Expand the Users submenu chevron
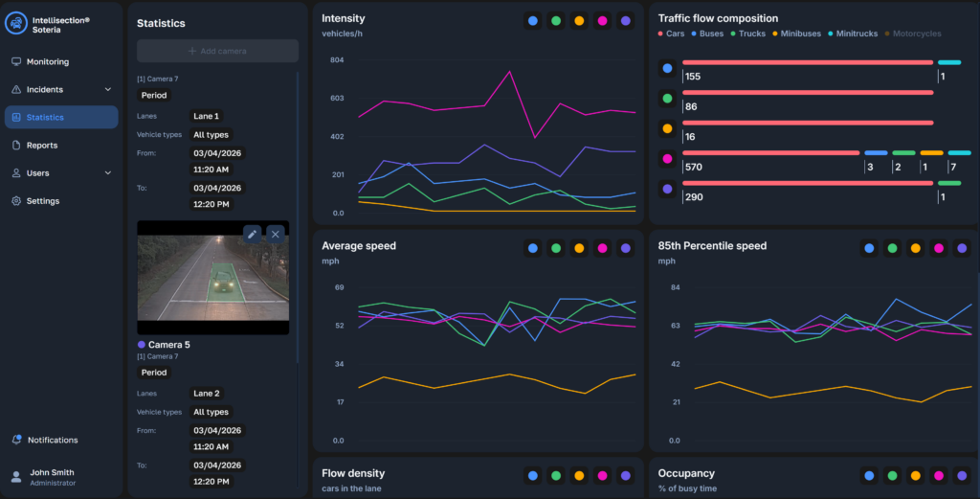Screen dimensions: 980x499 pyautogui.click(x=108, y=173)
